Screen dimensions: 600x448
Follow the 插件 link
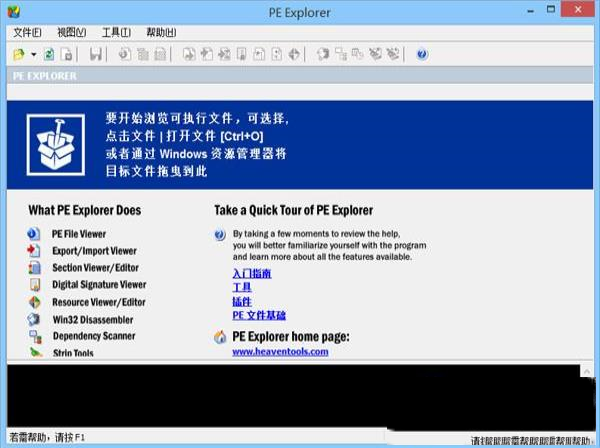click(242, 301)
